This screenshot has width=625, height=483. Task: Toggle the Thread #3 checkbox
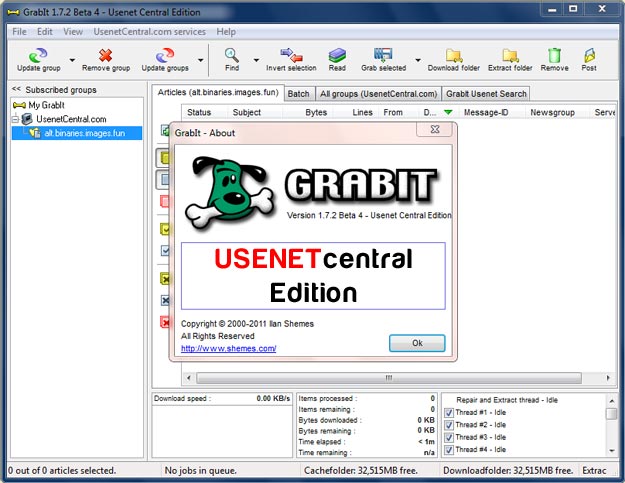point(448,437)
